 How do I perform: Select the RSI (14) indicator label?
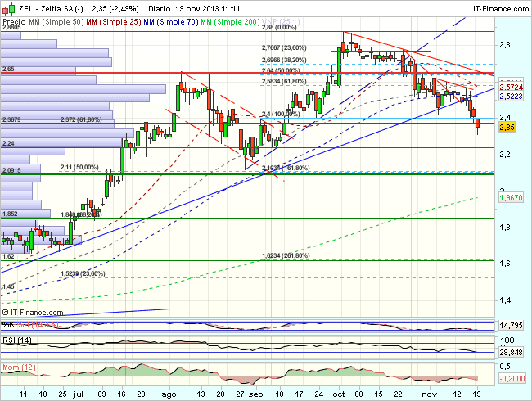point(17,340)
